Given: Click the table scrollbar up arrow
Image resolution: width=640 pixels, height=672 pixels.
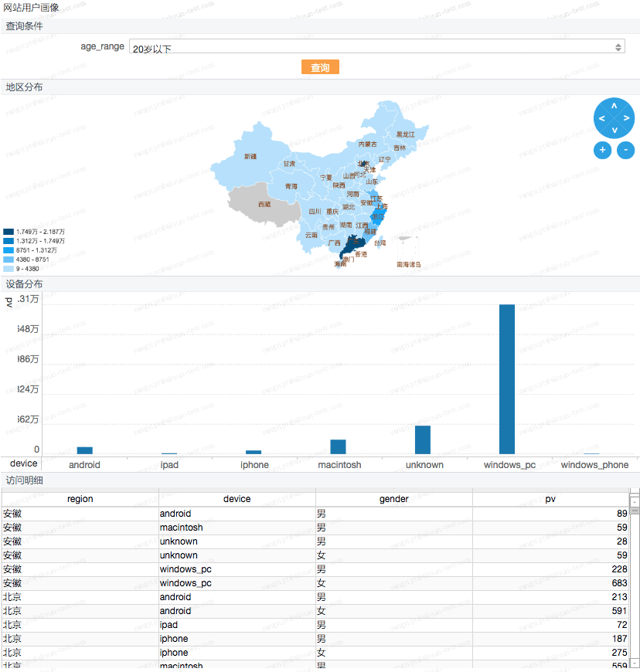Looking at the screenshot, I should 635,501.
